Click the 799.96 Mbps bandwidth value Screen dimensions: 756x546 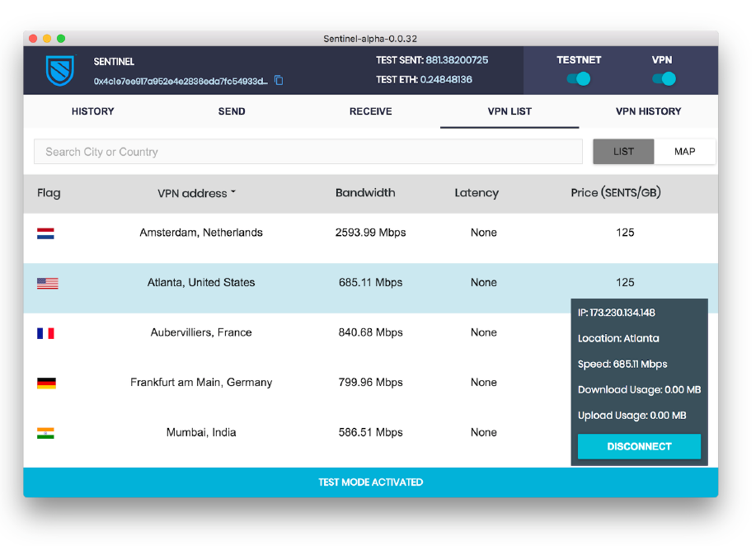pos(370,383)
